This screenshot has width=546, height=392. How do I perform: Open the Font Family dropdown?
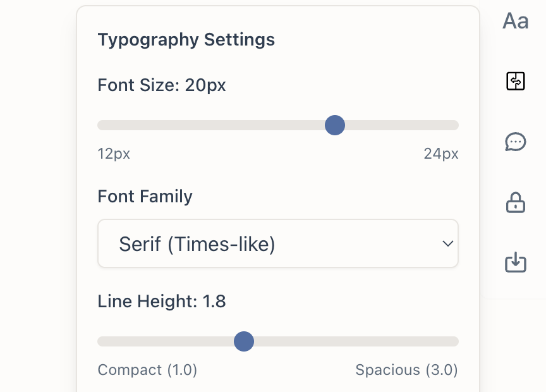(x=278, y=243)
